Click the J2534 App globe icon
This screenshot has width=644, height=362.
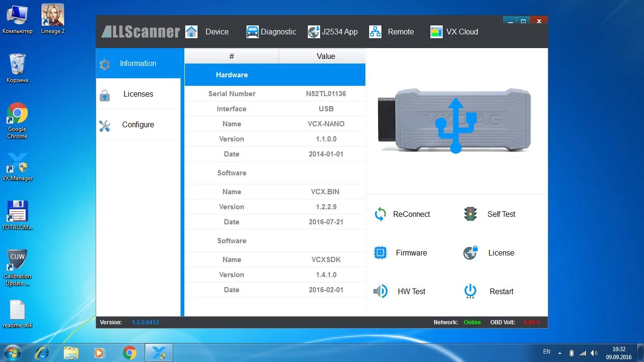pyautogui.click(x=314, y=32)
